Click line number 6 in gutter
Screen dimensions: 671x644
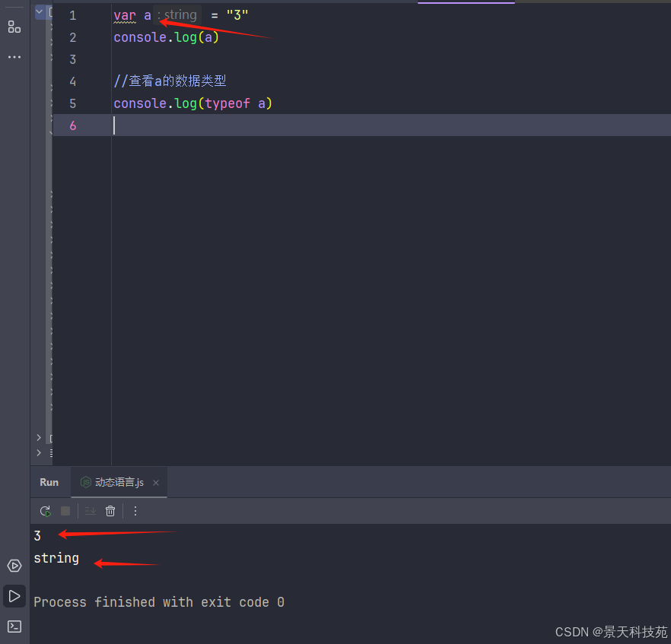pos(73,125)
